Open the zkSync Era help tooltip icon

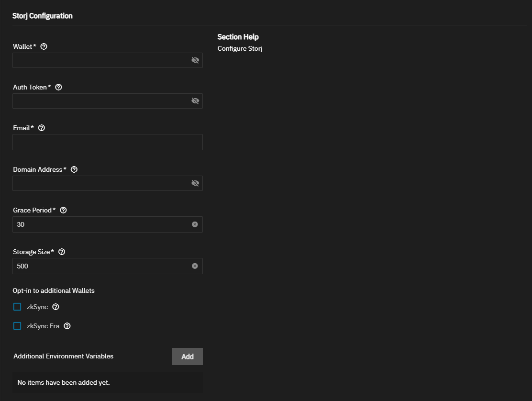tap(67, 326)
